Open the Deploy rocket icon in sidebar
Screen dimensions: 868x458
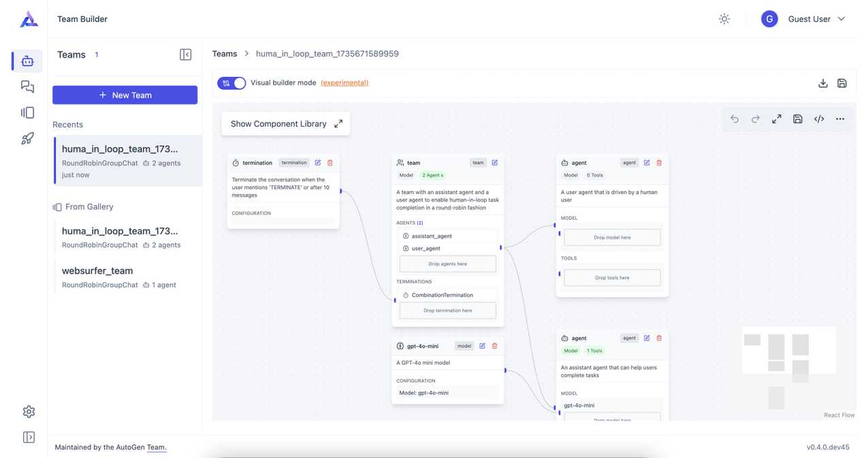tap(27, 139)
